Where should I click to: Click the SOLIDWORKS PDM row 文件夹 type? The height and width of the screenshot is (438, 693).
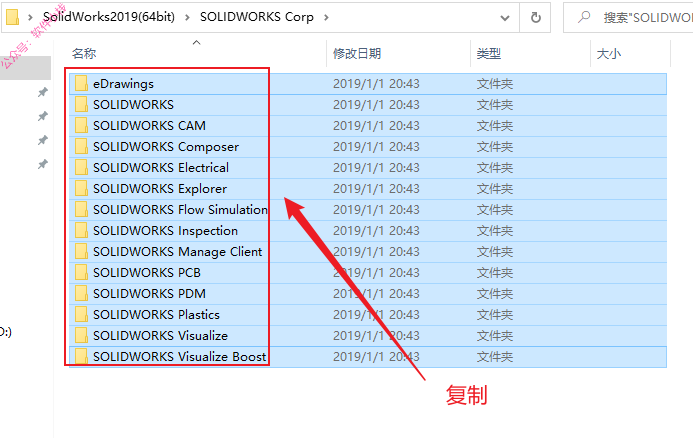[x=495, y=293]
